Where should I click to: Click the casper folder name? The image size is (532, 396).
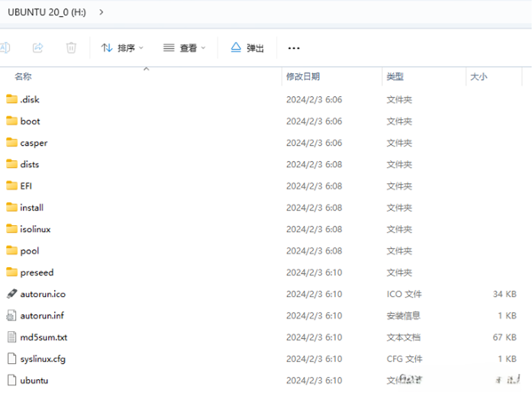[x=34, y=143]
